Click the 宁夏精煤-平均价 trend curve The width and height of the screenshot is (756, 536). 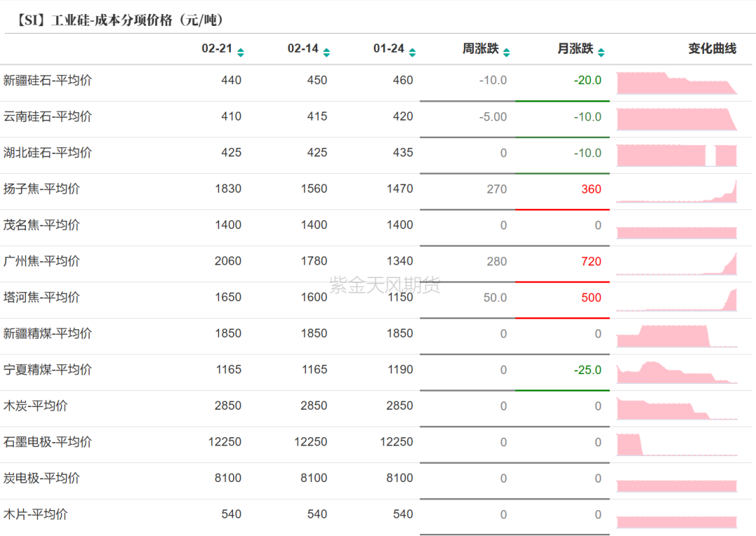(x=676, y=372)
